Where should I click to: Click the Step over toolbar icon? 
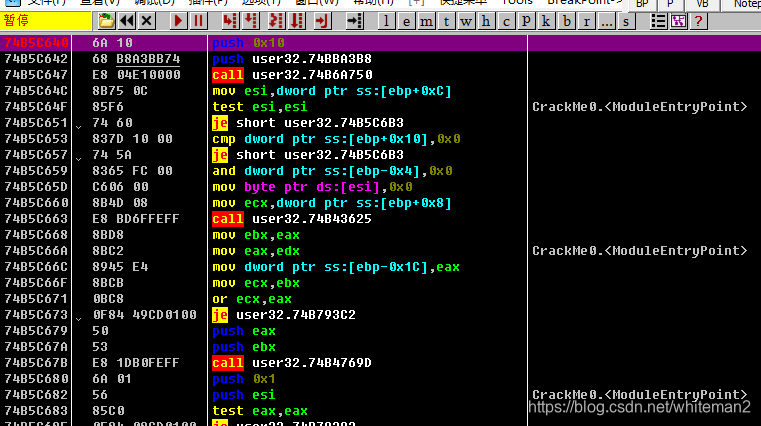pos(251,21)
